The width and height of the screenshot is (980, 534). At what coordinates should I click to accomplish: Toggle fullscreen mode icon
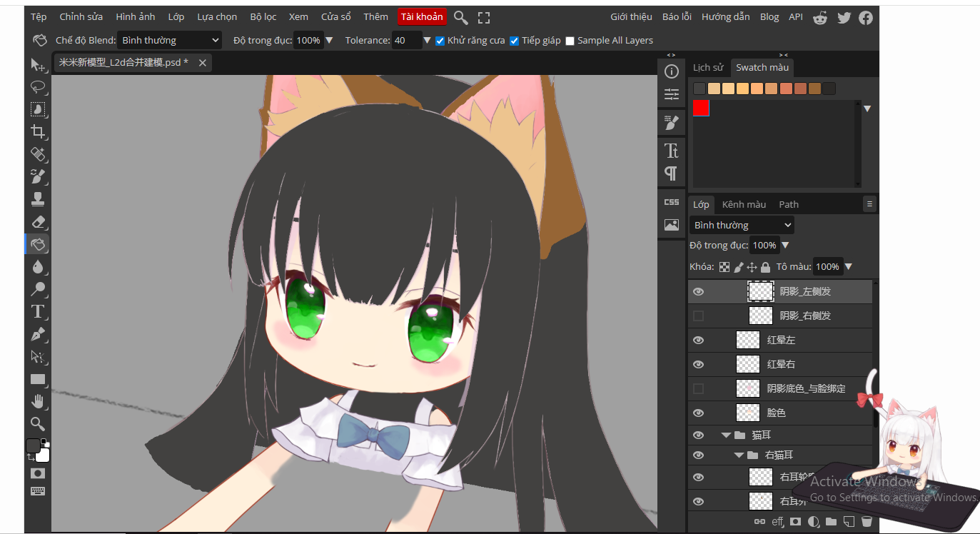tap(484, 17)
